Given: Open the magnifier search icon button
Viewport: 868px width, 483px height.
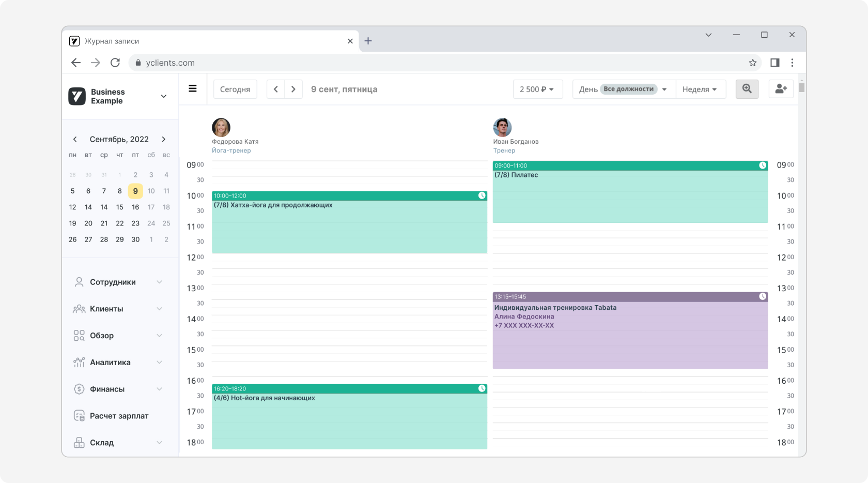Looking at the screenshot, I should click(x=747, y=89).
